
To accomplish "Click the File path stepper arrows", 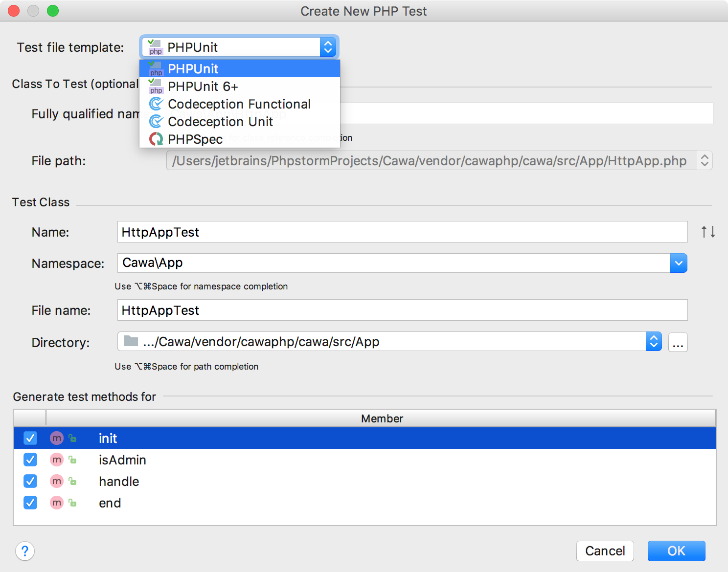I will coord(705,160).
